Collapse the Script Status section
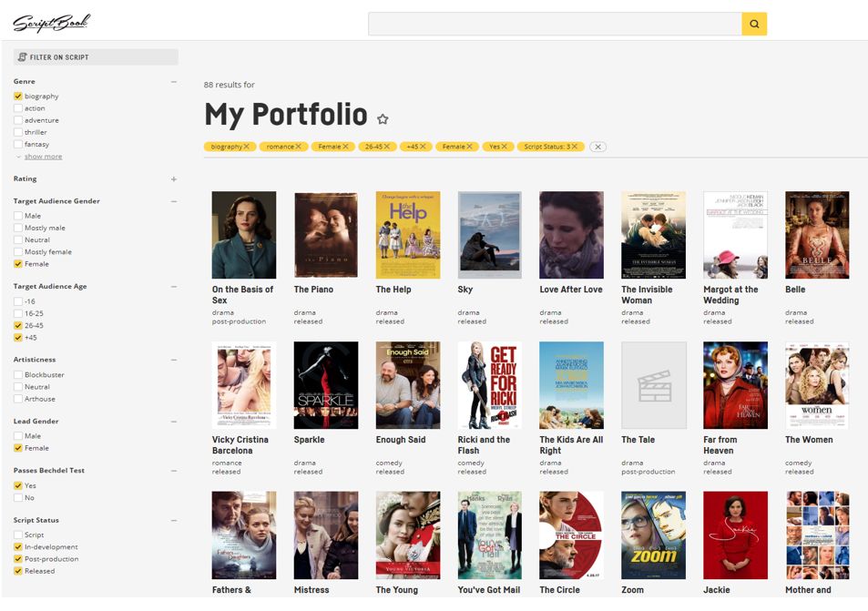This screenshot has width=868, height=611. pyautogui.click(x=174, y=521)
